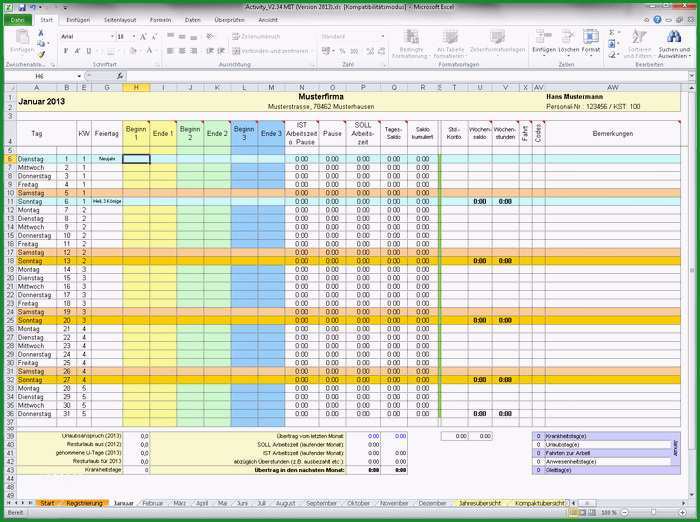Image resolution: width=700 pixels, height=522 pixels.
Task: Align text right in cell
Action: [x=193, y=51]
